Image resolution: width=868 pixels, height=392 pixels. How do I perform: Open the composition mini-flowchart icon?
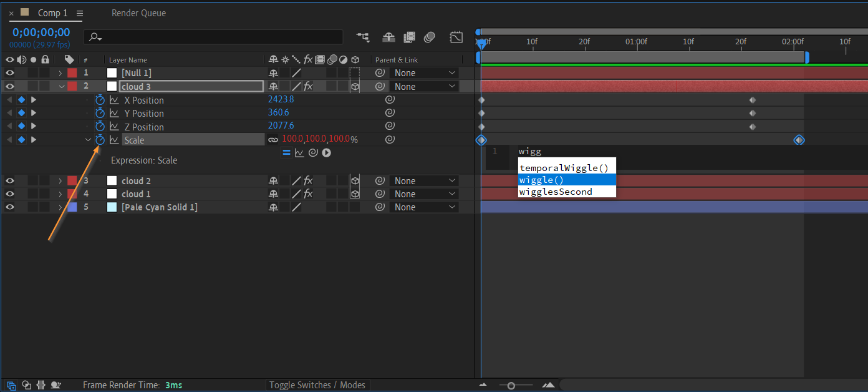[x=363, y=37]
